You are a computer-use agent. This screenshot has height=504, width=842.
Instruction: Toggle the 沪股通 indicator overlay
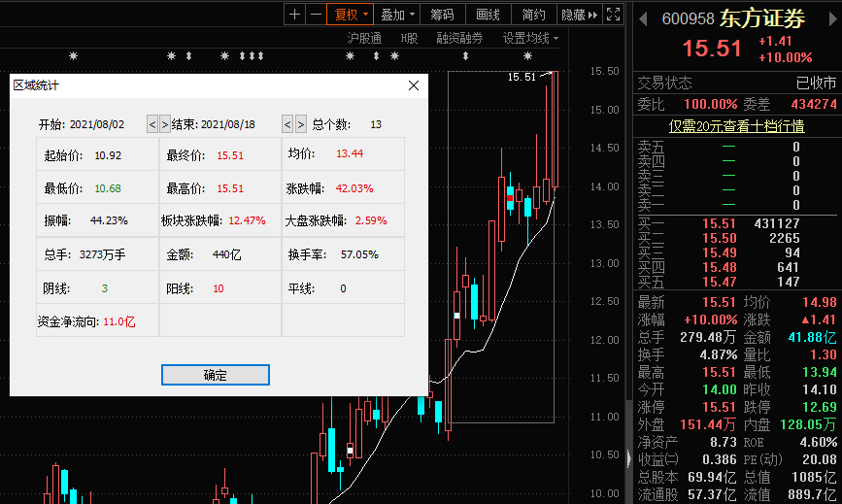coord(364,38)
